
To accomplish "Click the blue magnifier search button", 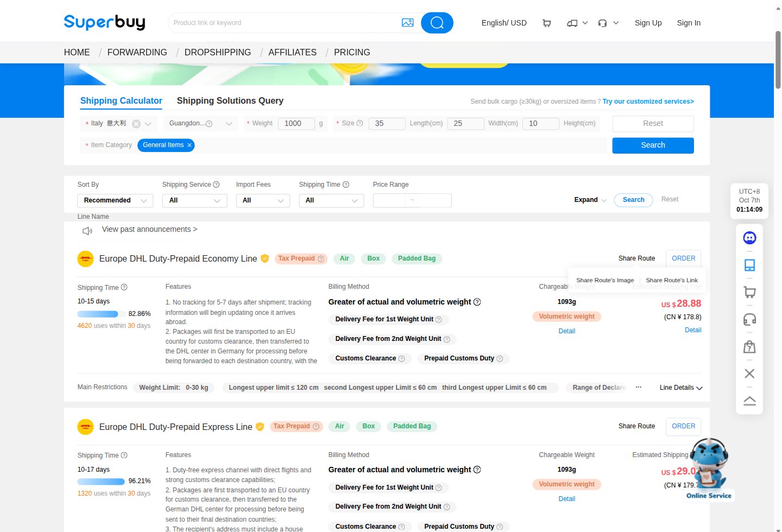I will pos(437,23).
